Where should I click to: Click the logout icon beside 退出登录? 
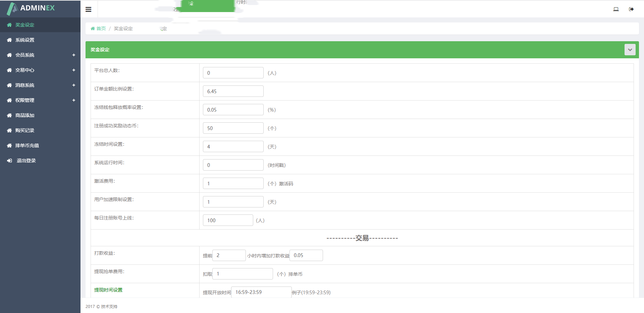tap(9, 161)
